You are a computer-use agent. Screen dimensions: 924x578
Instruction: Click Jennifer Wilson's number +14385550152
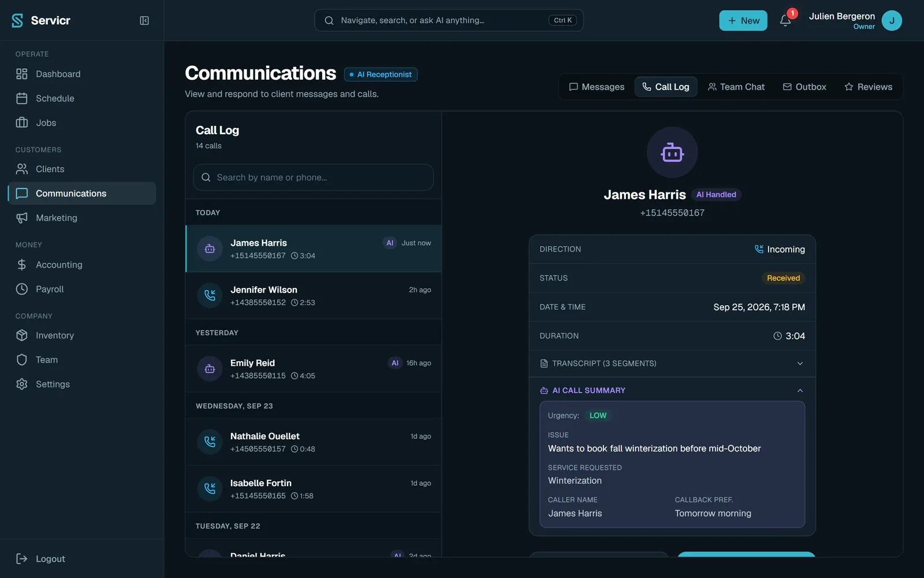(258, 302)
